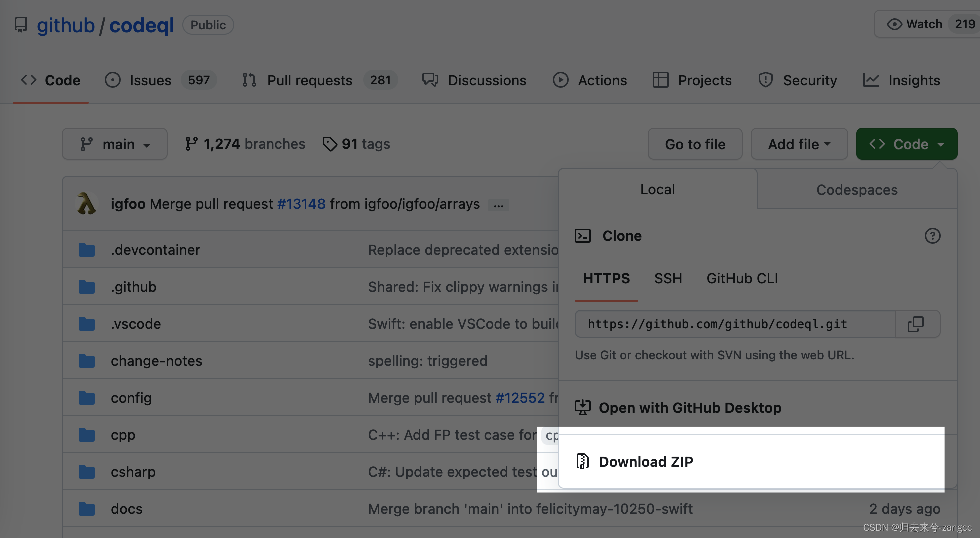Click the GitHub Desktop download icon

click(x=583, y=408)
